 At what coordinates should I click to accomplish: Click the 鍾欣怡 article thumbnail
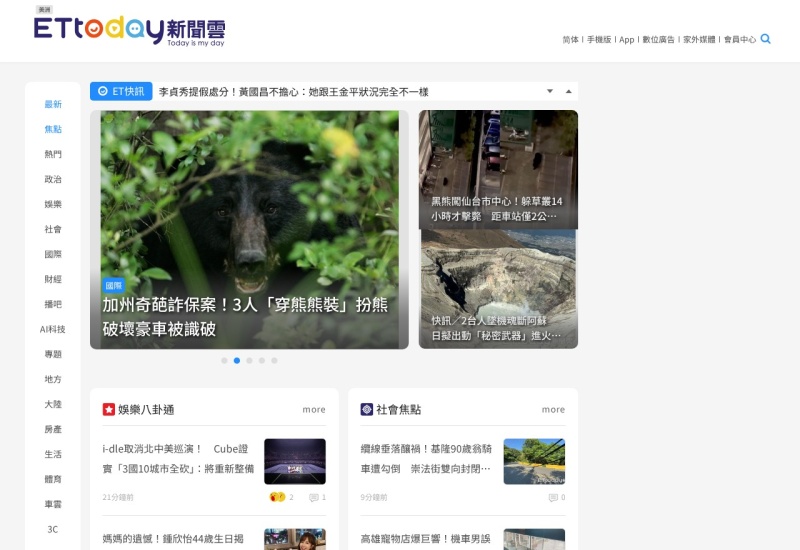pos(295,539)
